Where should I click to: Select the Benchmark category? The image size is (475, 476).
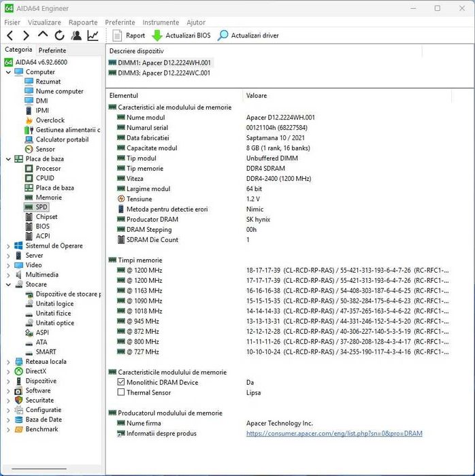coord(37,430)
